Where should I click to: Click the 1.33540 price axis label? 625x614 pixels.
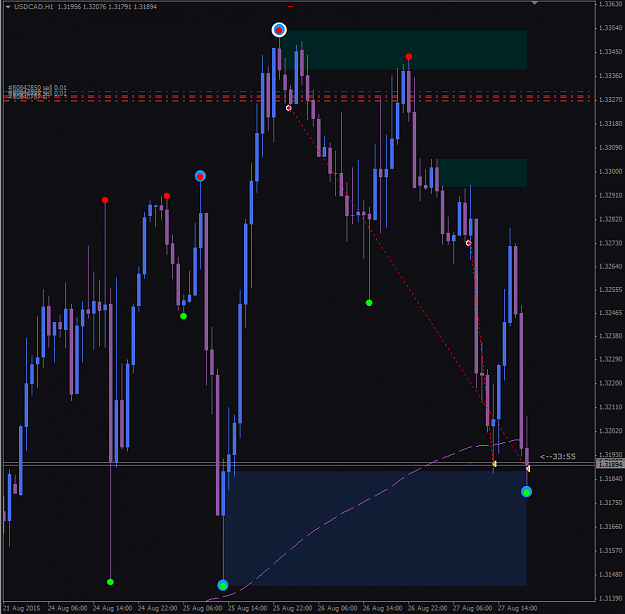(x=610, y=28)
